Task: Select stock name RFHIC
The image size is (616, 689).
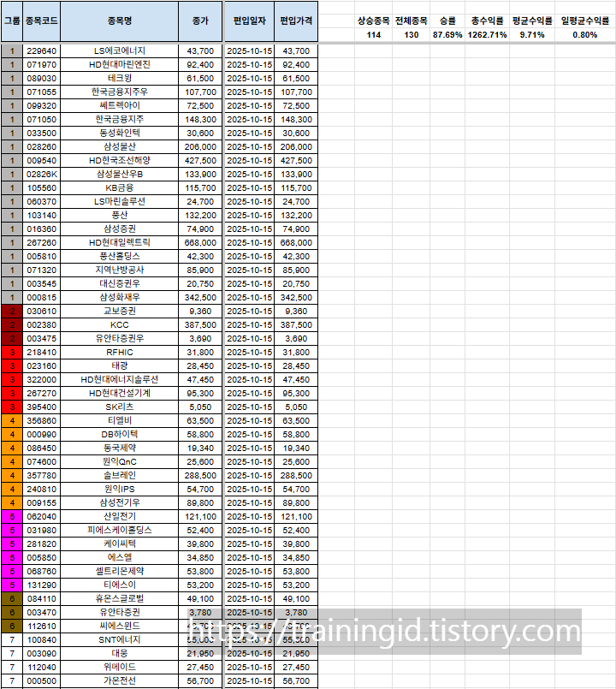Action: coord(120,352)
